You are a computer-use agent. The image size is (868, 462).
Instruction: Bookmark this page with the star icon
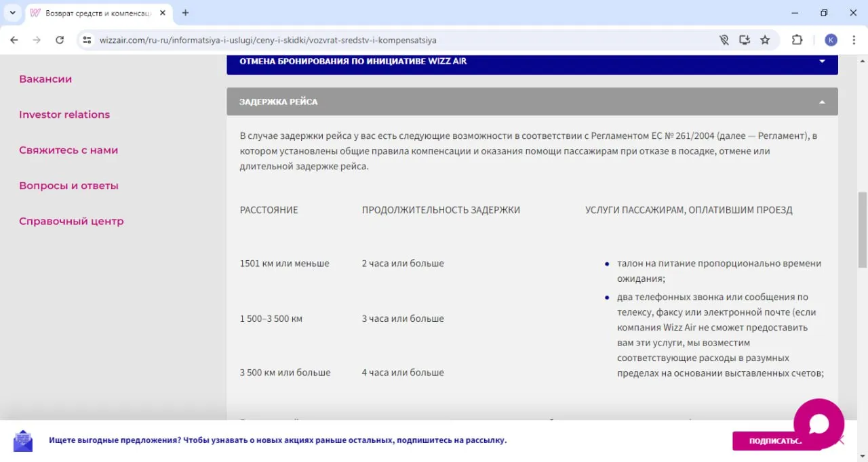pos(765,40)
